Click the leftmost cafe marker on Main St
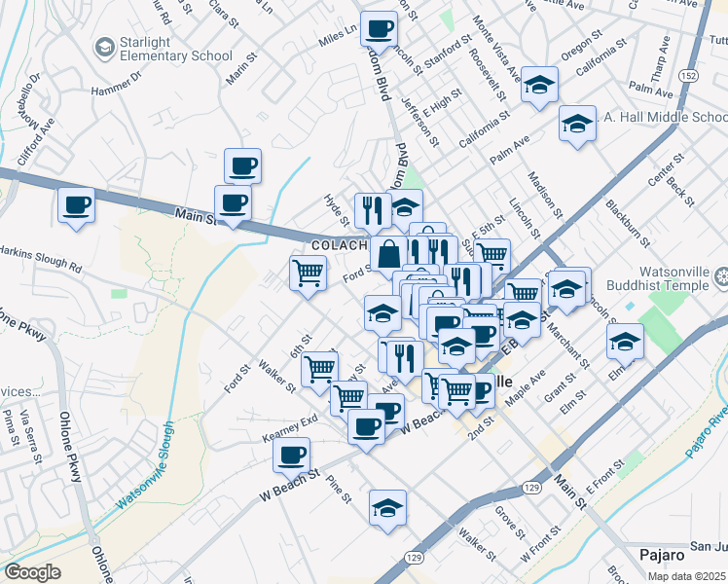The width and height of the screenshot is (728, 584). [76, 206]
